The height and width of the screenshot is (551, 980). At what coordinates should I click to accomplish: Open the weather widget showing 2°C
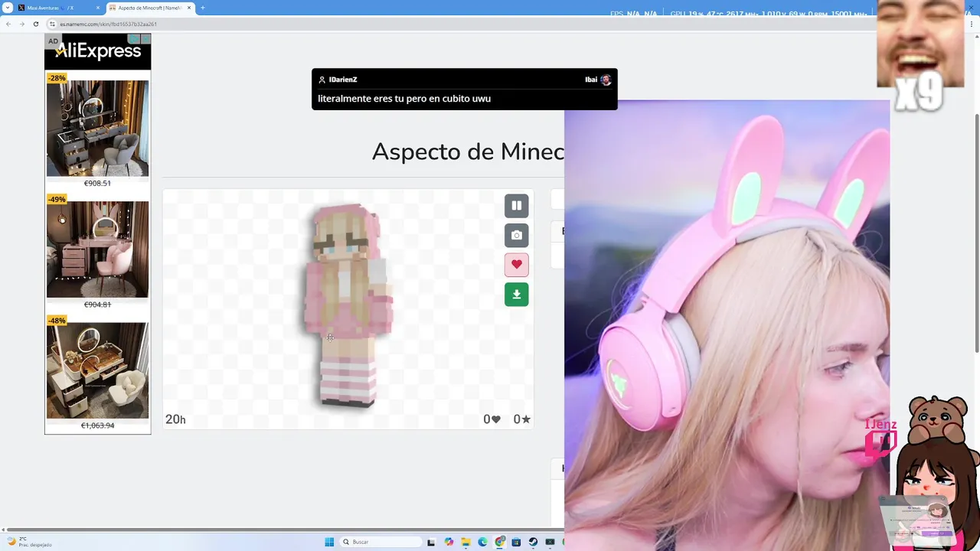29,542
